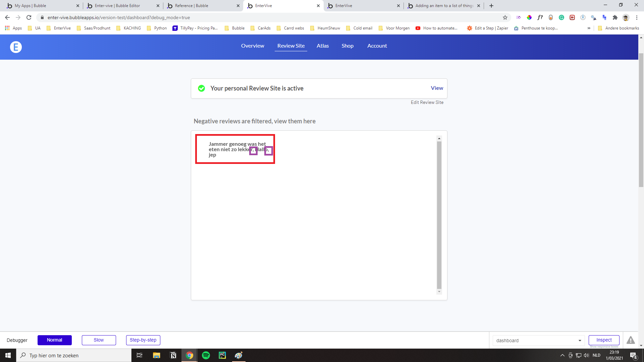
Task: Click the green check active status icon
Action: (x=201, y=88)
